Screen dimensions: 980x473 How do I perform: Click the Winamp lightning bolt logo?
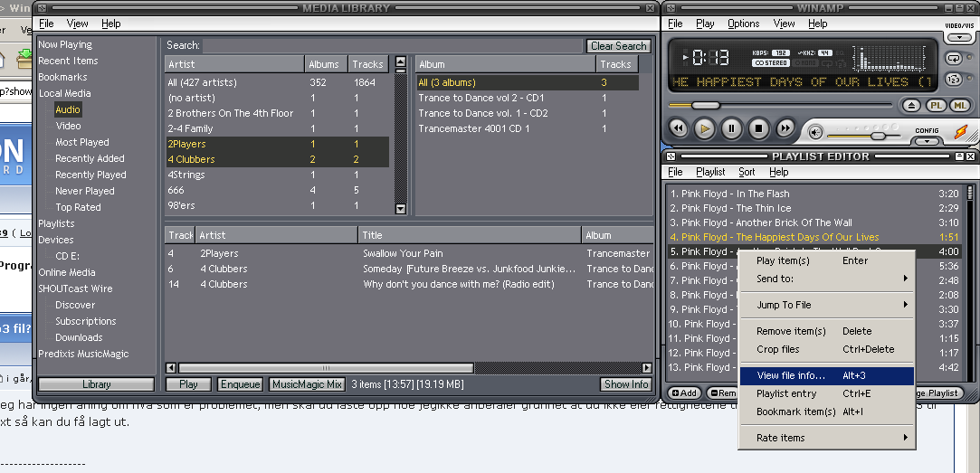click(961, 132)
